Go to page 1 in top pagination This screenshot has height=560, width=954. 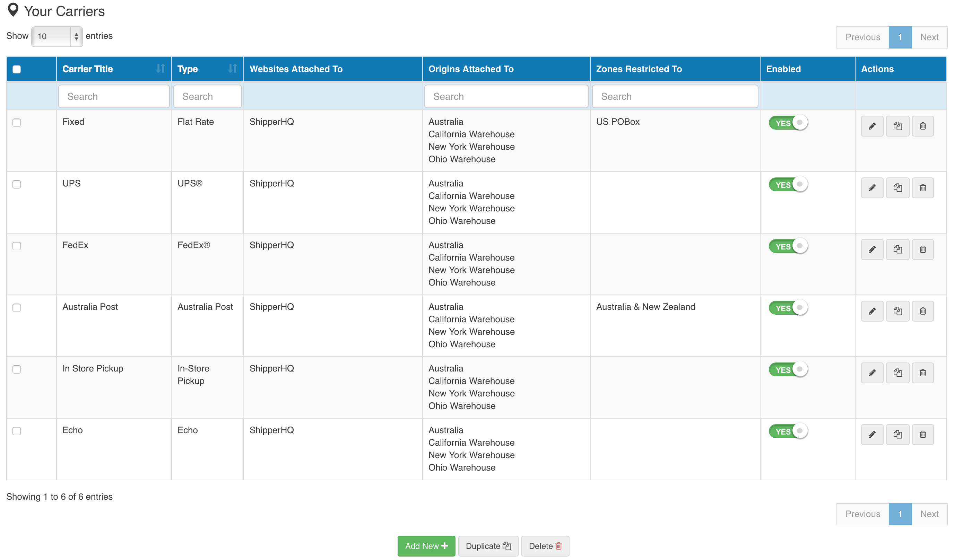tap(900, 37)
